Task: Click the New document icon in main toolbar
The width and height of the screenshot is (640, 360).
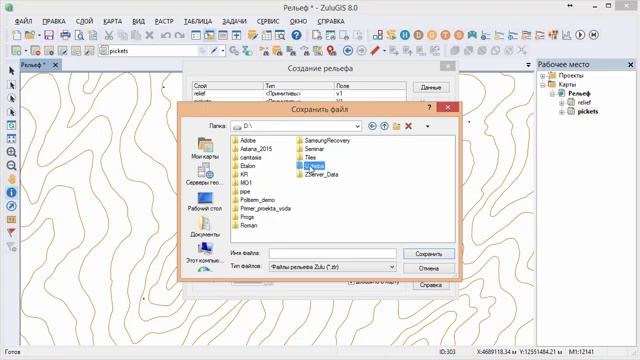Action: [x=17, y=35]
